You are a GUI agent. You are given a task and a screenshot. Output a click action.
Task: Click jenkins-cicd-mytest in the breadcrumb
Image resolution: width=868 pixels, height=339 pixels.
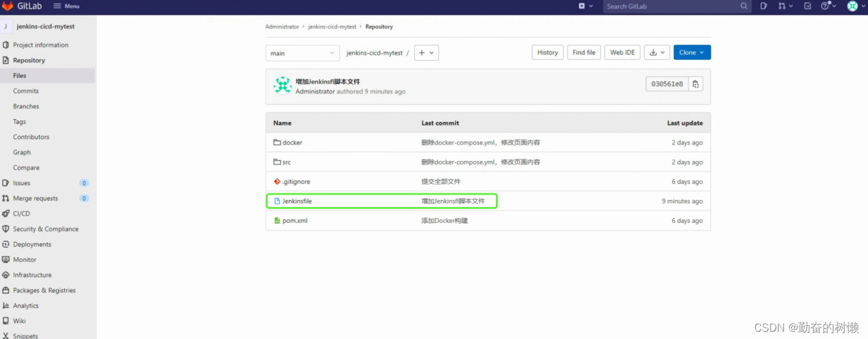(332, 27)
